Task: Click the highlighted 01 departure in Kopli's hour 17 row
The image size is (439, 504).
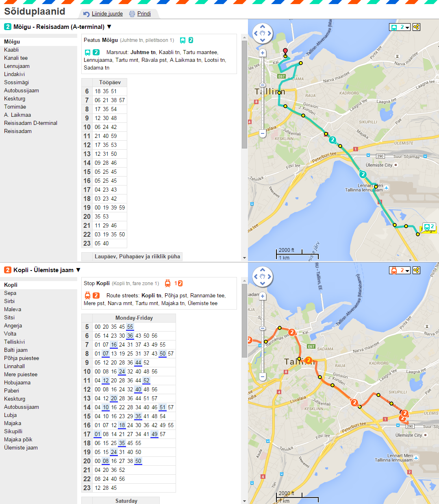Action: [98, 434]
